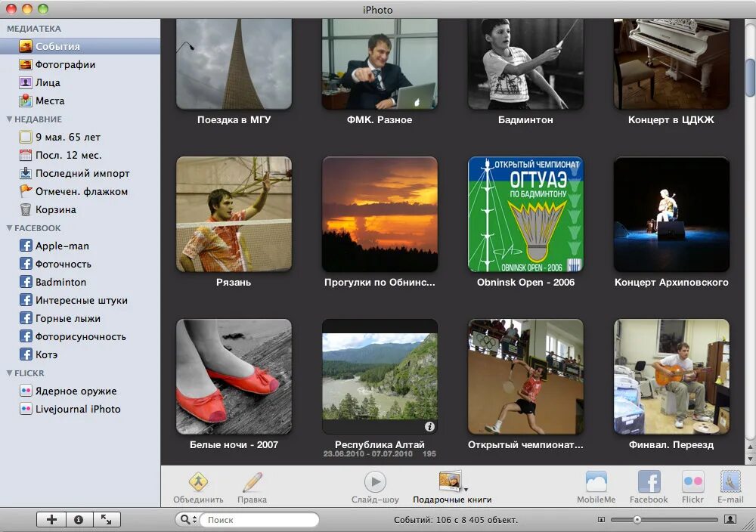Viewport: 756px width, 532px height.
Task: Show the Отмечен. флажком flagged photos
Action: tap(80, 191)
